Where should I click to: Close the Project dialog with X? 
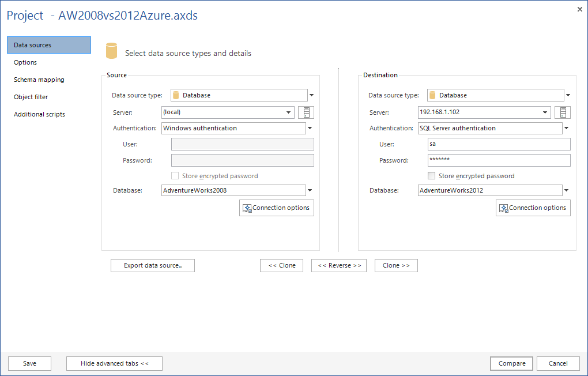(580, 9)
